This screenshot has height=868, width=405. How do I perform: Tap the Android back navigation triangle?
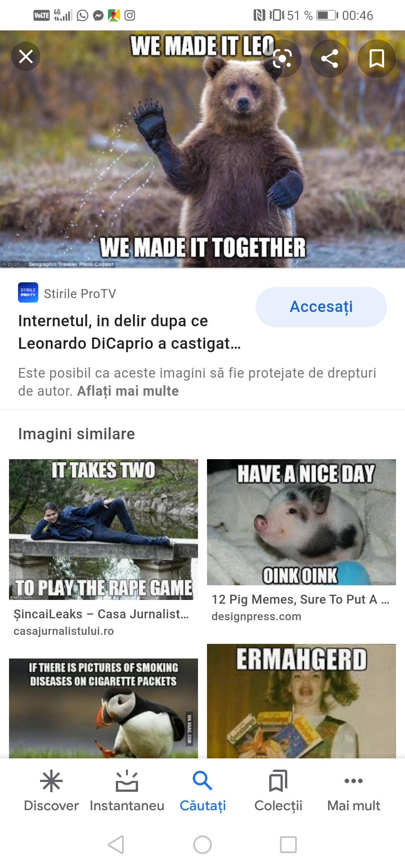pos(116,845)
